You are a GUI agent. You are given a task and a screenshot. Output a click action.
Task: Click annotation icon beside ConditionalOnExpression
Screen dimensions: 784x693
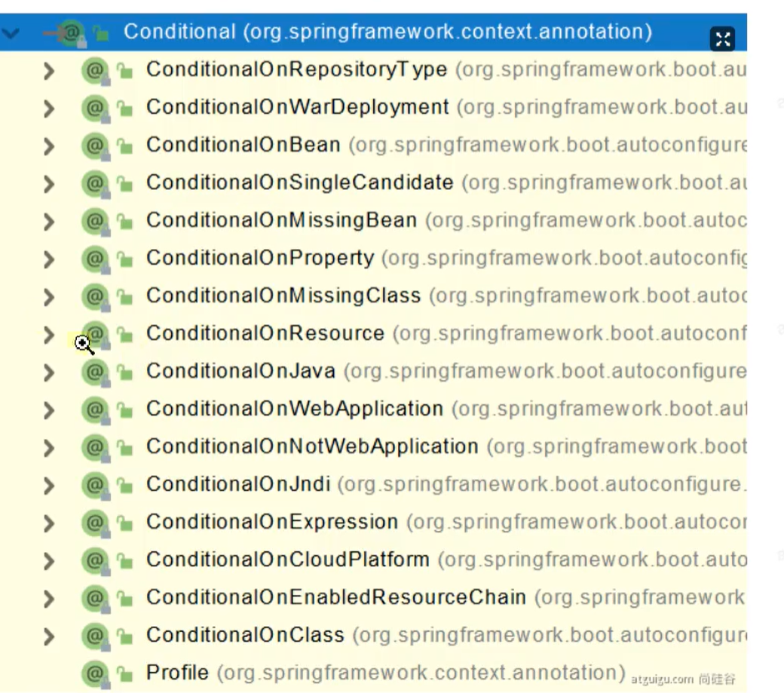(x=96, y=523)
